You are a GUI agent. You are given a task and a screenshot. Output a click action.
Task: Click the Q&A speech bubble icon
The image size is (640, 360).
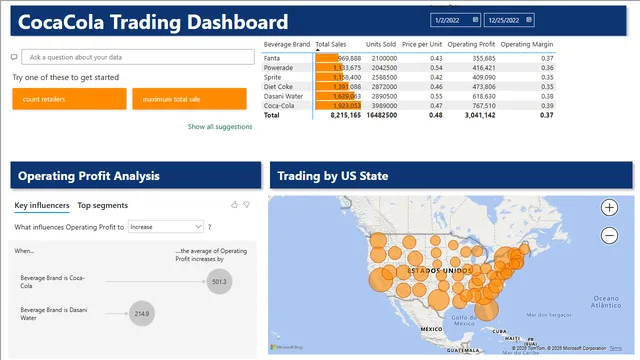[14, 57]
